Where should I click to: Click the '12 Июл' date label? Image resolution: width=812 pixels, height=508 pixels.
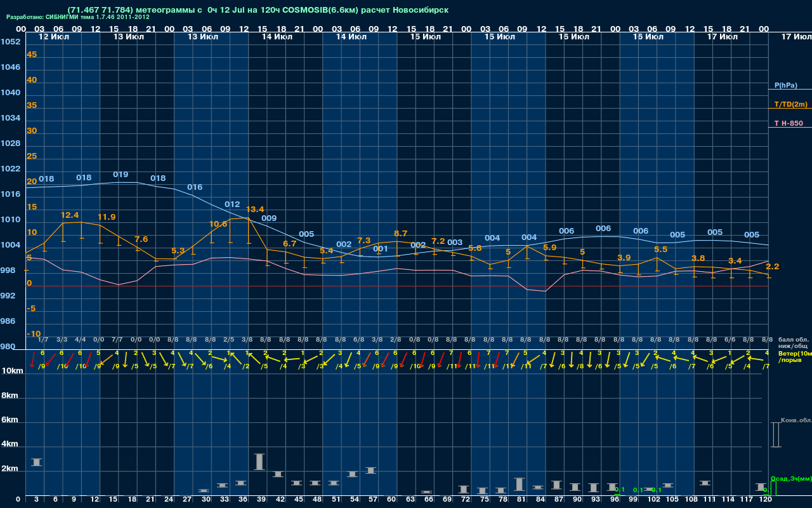coord(54,37)
